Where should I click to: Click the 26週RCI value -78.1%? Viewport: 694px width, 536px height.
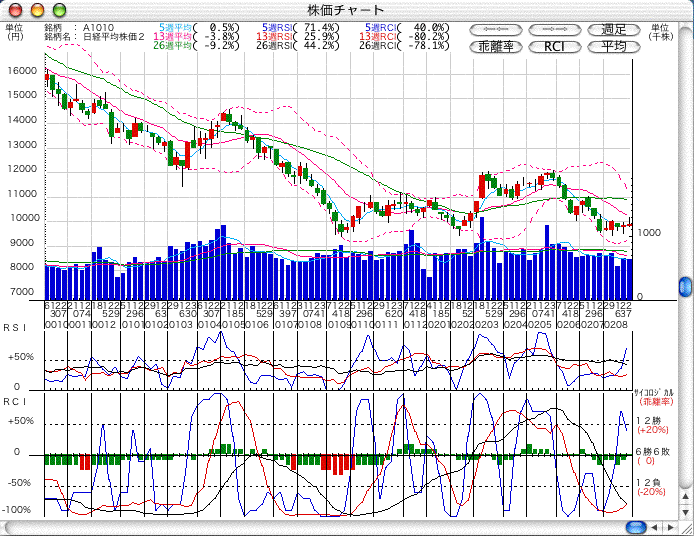[x=428, y=46]
